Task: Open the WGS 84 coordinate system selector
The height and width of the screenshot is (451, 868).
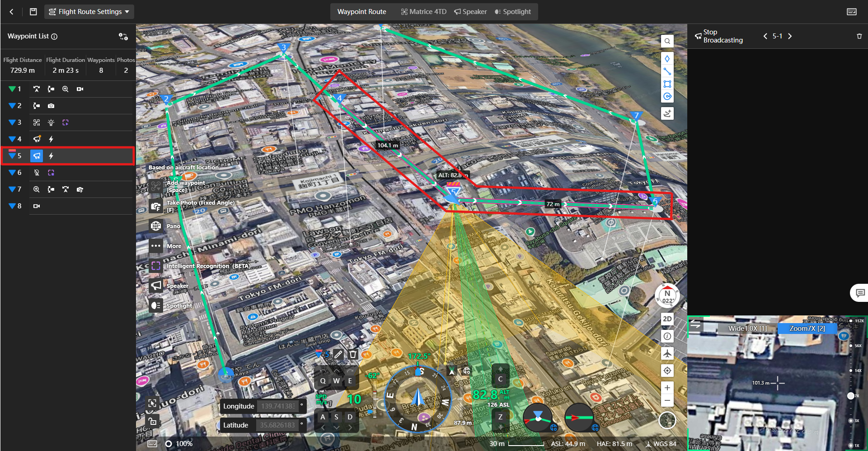Action: 661,444
